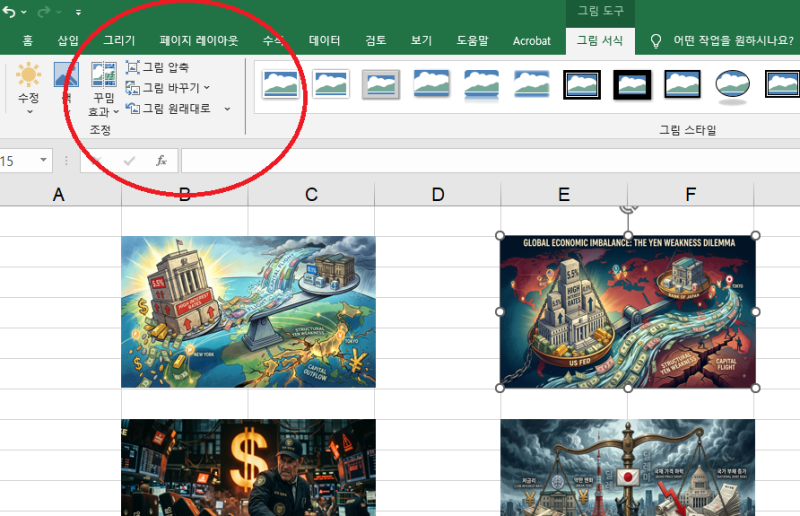Image resolution: width=800 pixels, height=516 pixels.
Task: Expand the 꾸밈 효과 dropdown arrow
Action: coord(116,111)
